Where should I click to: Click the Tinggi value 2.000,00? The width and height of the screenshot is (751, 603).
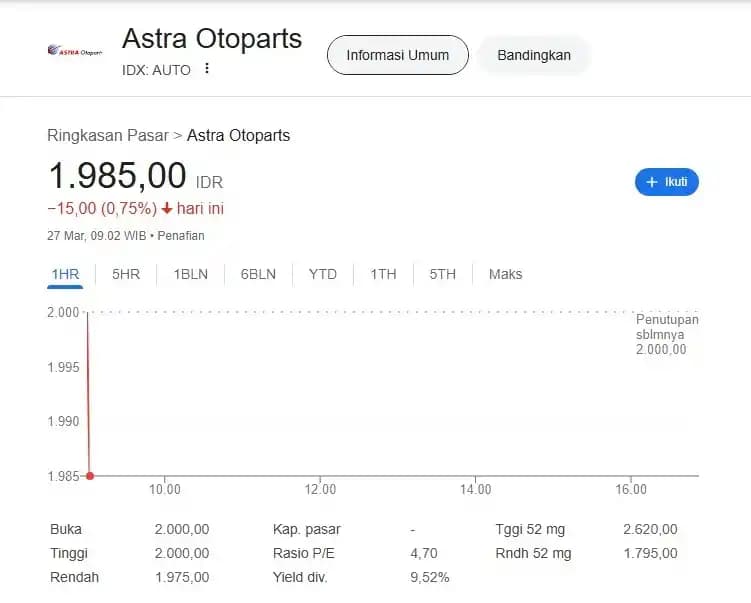[182, 553]
